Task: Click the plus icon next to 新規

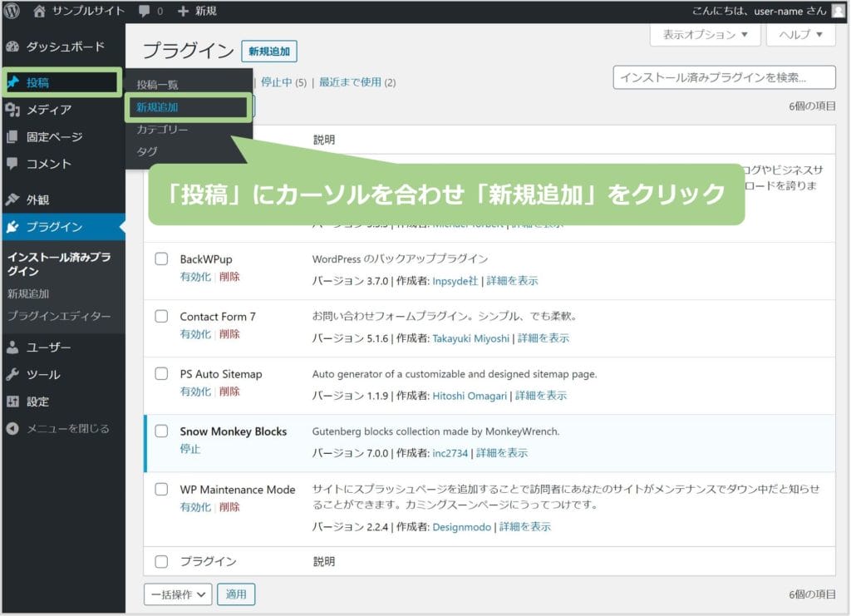Action: tap(184, 11)
